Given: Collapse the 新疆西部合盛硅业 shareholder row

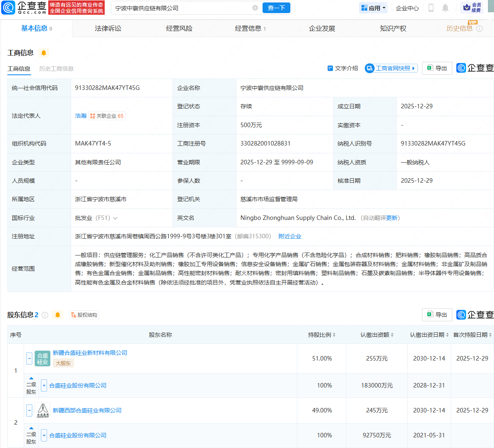Looking at the screenshot, I should click(29, 410).
